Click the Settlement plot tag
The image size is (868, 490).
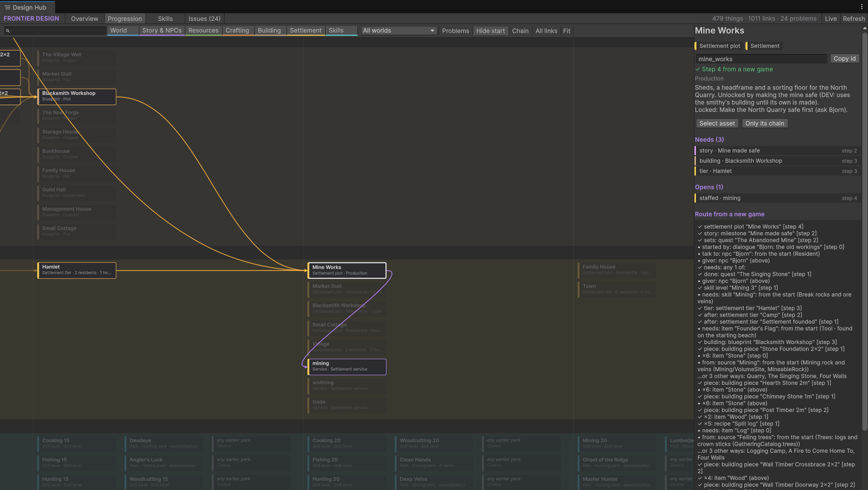click(718, 46)
